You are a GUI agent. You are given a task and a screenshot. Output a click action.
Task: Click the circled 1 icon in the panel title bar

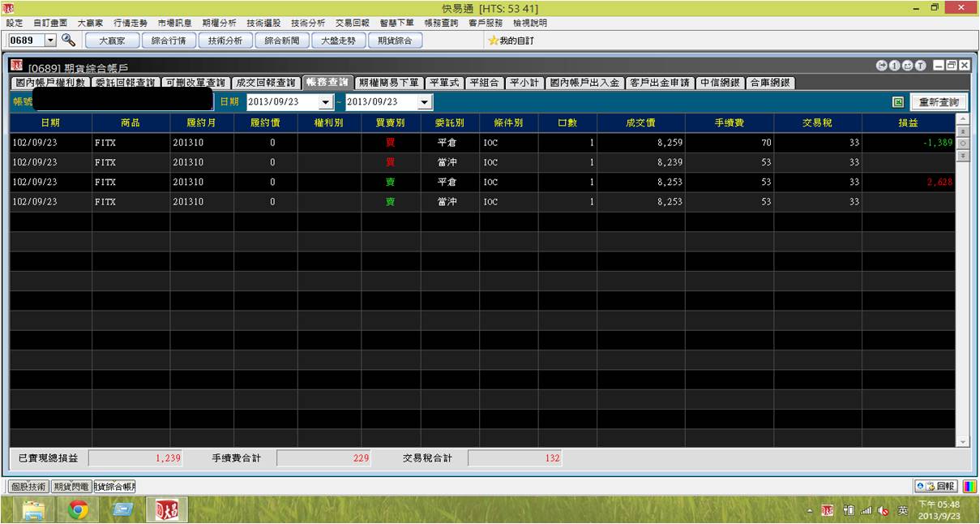pyautogui.click(x=894, y=66)
